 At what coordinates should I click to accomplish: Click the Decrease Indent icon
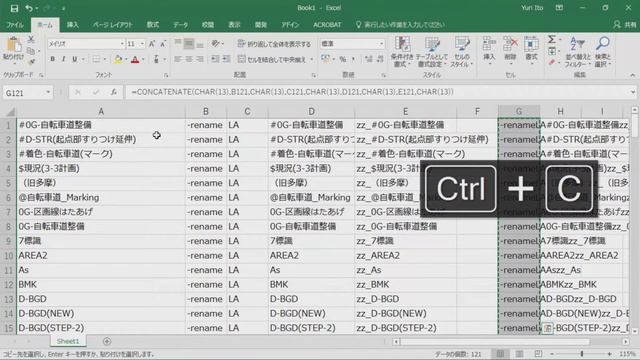click(x=215, y=60)
